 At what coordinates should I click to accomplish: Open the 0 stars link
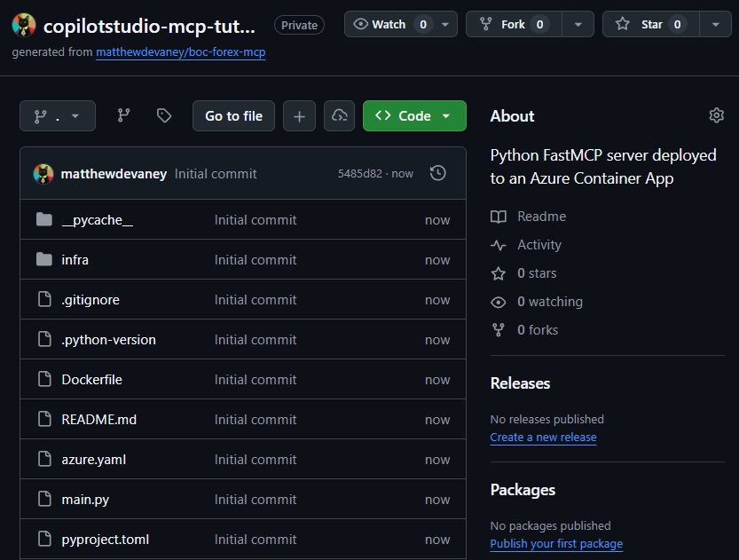[537, 273]
